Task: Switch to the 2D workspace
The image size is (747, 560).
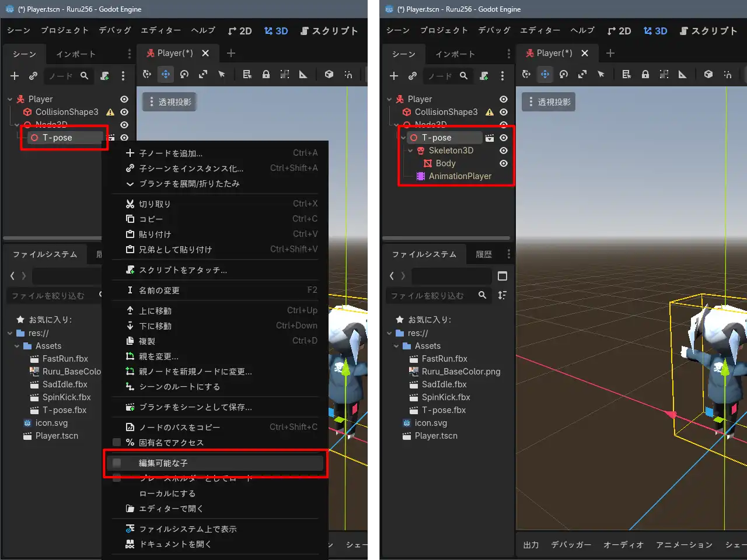Action: point(239,30)
